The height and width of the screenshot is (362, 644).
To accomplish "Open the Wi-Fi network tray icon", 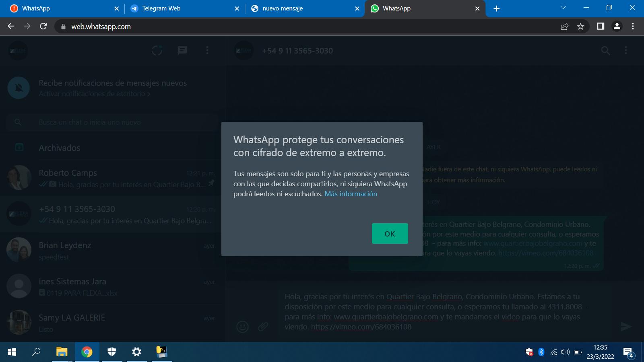I will (554, 352).
